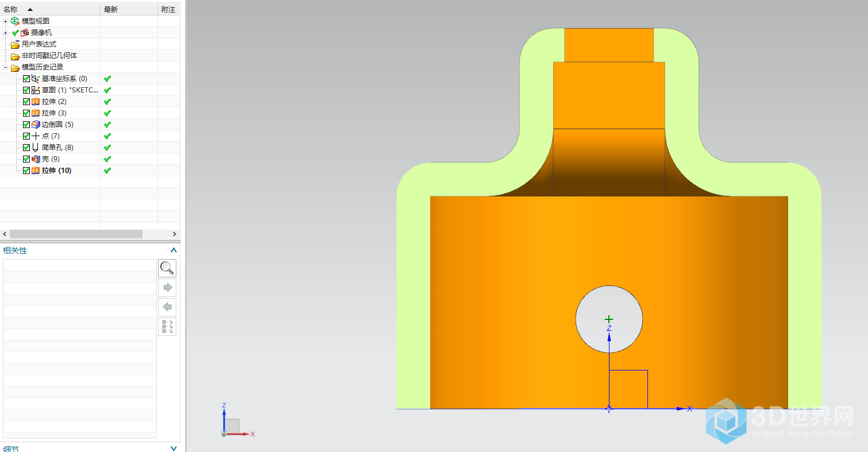Expand the 细节 panel
This screenshot has height=452, width=868.
click(x=173, y=449)
